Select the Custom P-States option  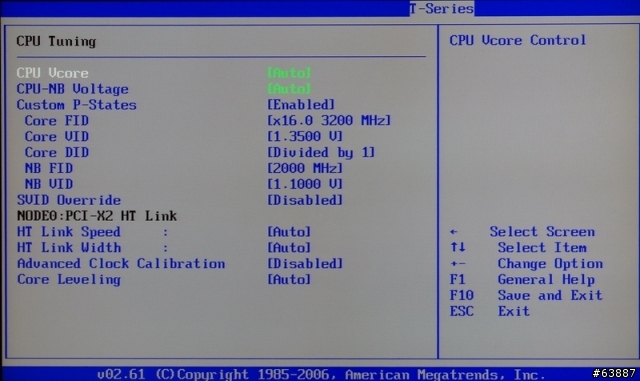[76, 105]
